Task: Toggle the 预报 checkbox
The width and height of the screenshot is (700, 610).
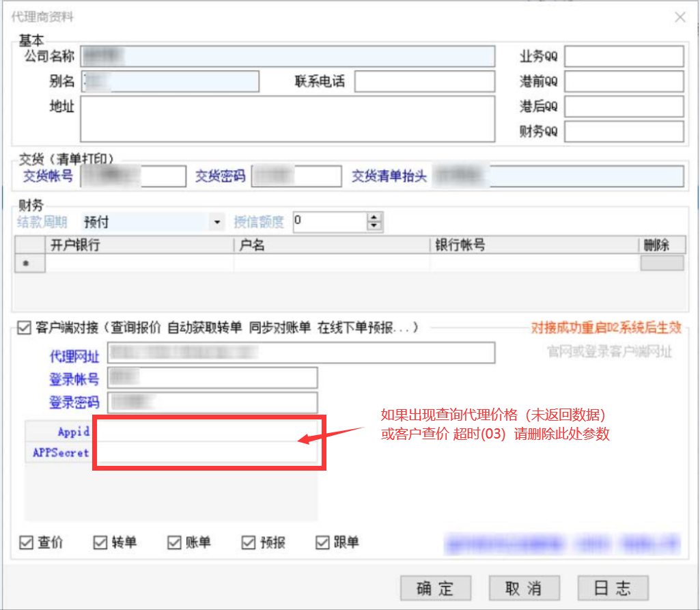Action: [x=248, y=542]
